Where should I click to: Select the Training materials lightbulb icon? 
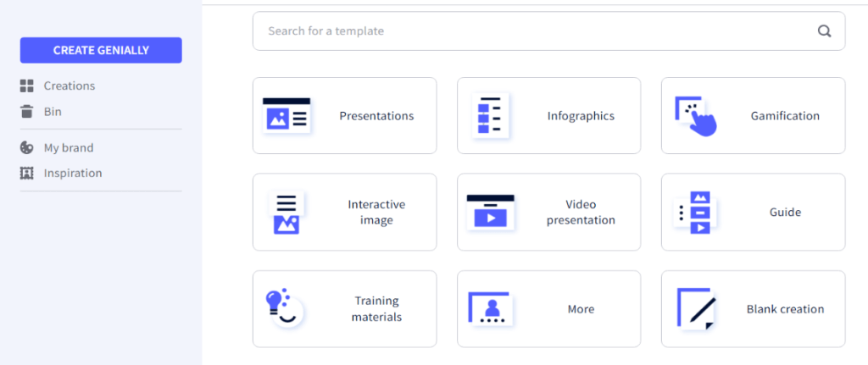tap(283, 308)
